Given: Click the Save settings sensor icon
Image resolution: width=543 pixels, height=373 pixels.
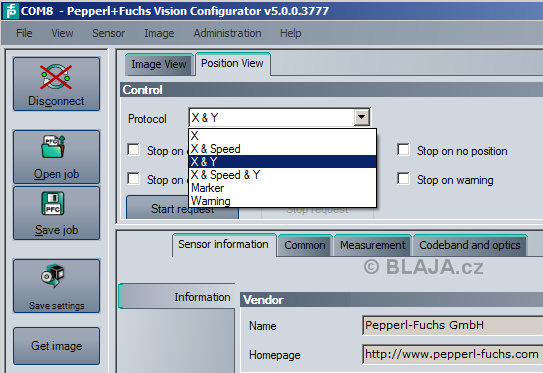Looking at the screenshot, I should coord(53,276).
